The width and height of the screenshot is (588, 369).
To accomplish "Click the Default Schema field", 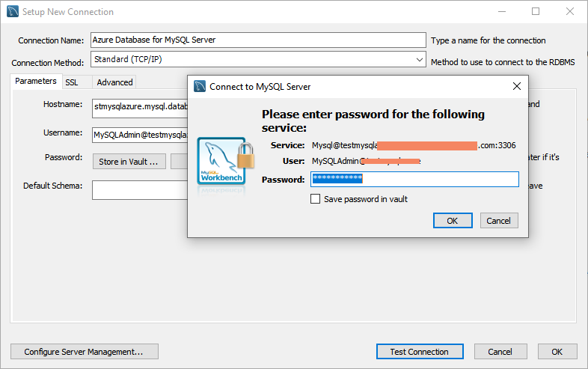I will (139, 190).
